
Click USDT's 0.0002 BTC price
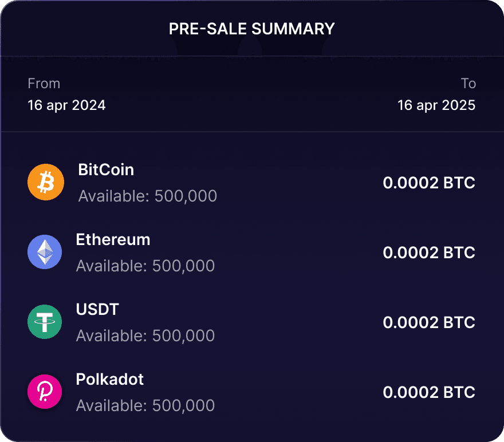(429, 322)
